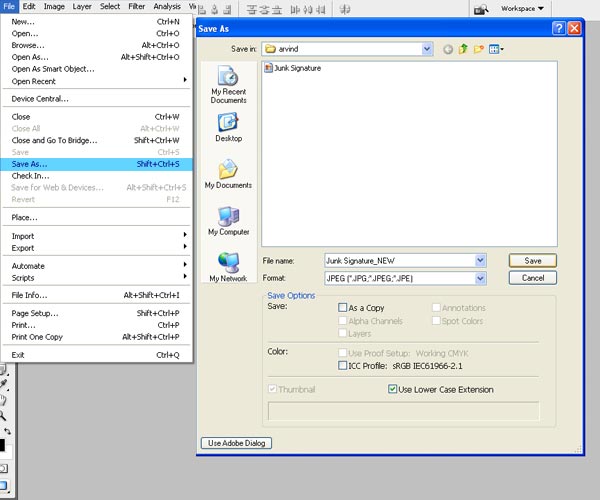
Task: Select the Eyedropper tool in toolbox
Action: click(3, 384)
